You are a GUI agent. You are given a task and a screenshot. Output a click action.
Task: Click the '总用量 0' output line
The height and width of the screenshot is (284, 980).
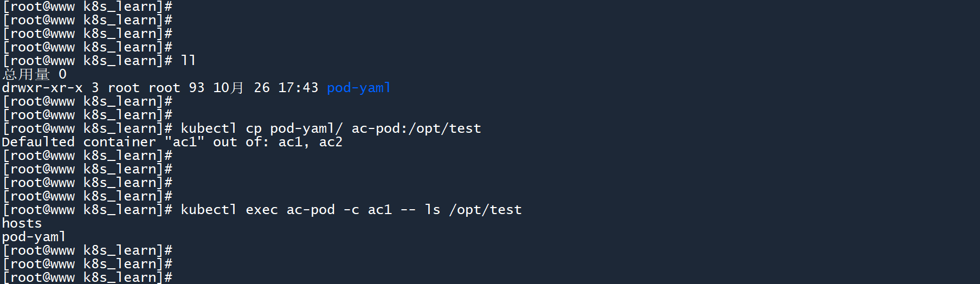click(x=34, y=74)
